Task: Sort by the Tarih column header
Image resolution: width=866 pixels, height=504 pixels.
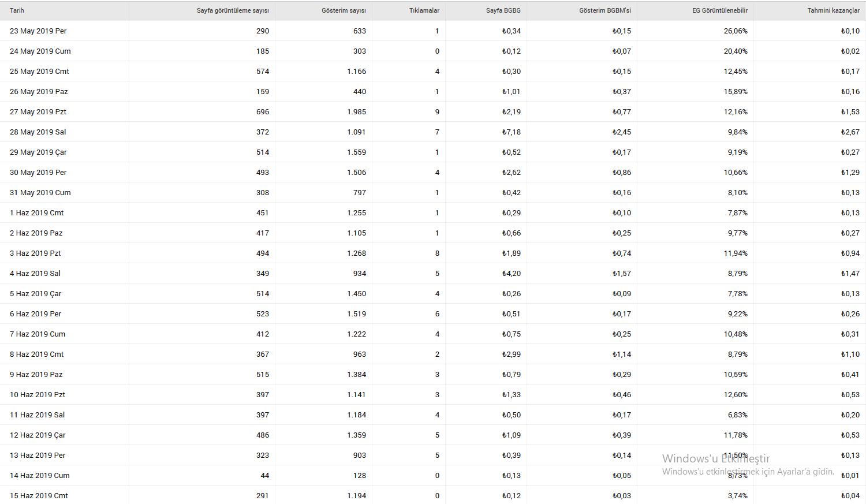Action: pyautogui.click(x=17, y=10)
